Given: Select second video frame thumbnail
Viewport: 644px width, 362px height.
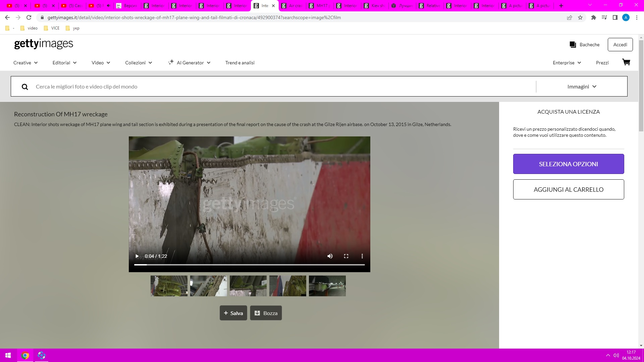Looking at the screenshot, I should [x=209, y=286].
